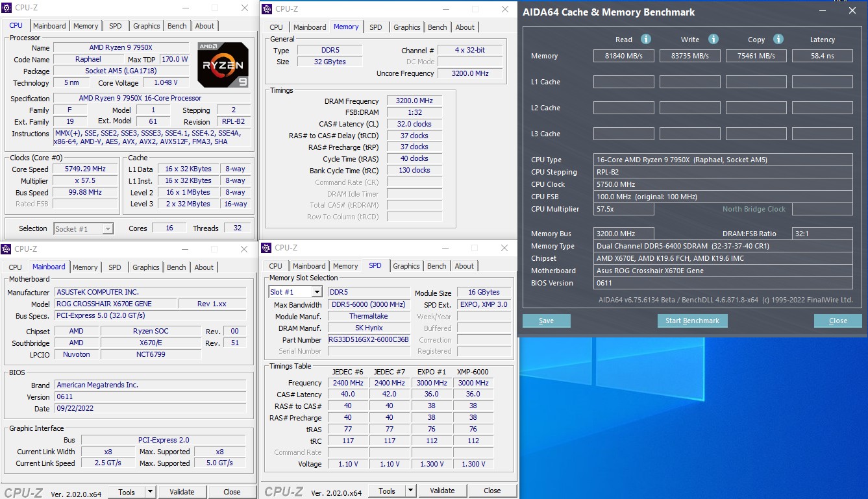Click Close button in Mainboard window

pyautogui.click(x=232, y=492)
